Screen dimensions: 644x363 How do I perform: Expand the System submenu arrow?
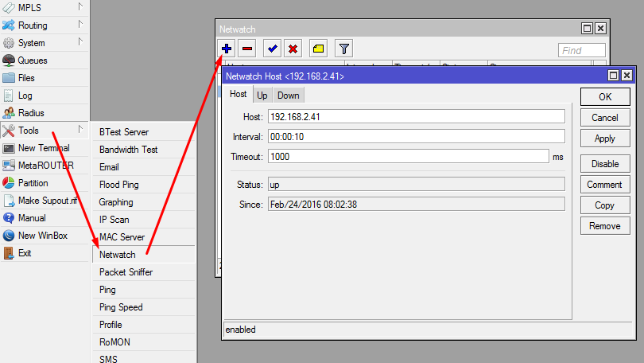click(80, 42)
